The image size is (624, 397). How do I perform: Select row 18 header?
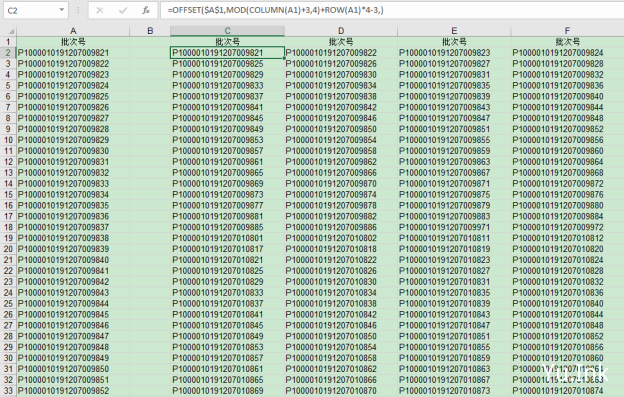point(8,227)
